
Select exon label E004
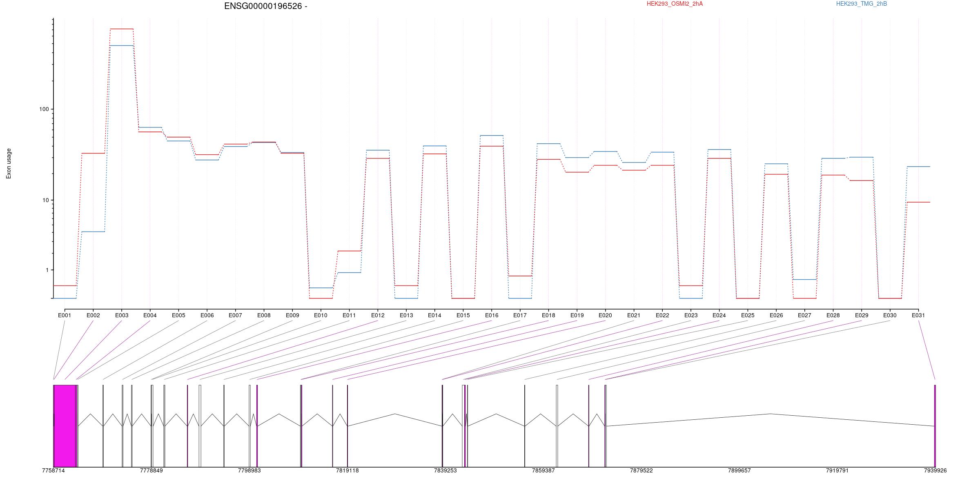coord(150,315)
